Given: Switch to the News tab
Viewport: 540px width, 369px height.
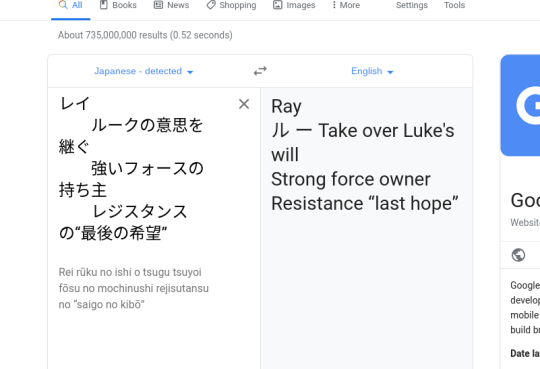Looking at the screenshot, I should [x=172, y=5].
